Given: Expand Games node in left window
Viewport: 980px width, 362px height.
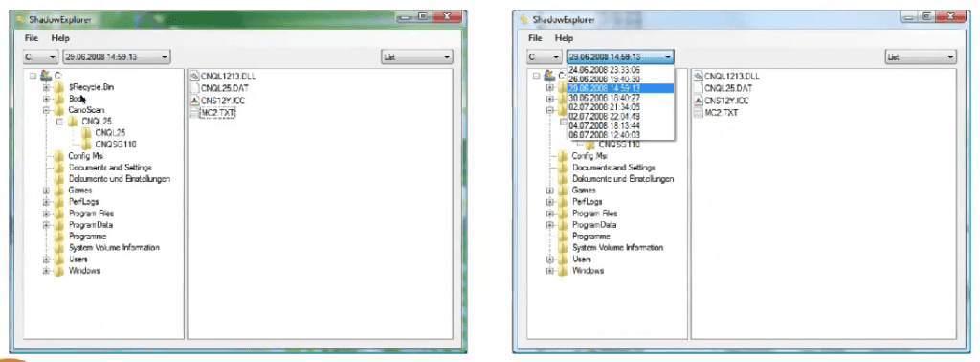Looking at the screenshot, I should (x=46, y=190).
